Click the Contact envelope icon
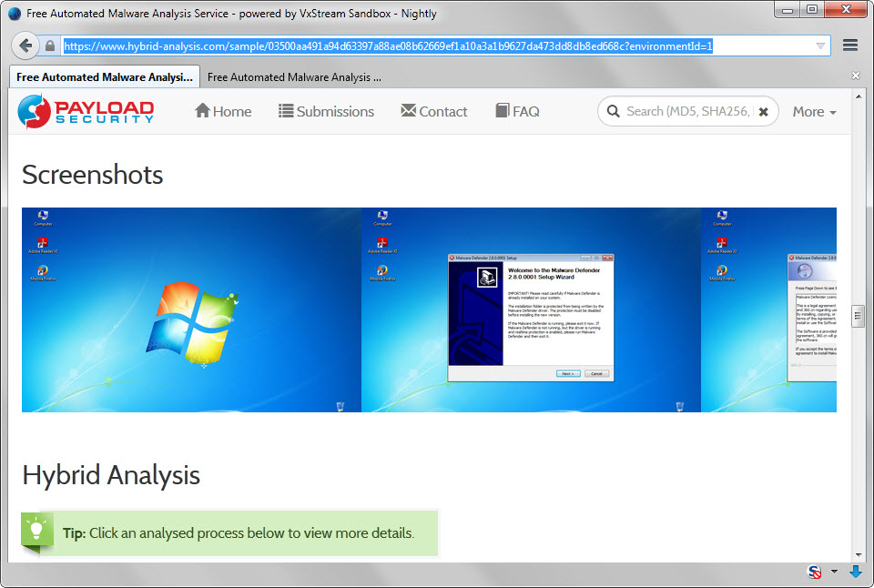This screenshot has width=874, height=588. point(409,110)
